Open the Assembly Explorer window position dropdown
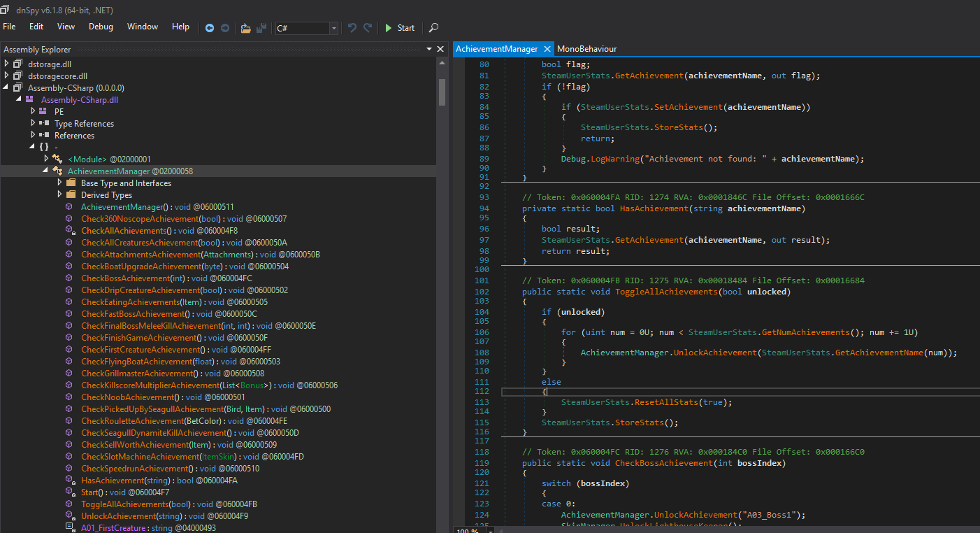This screenshot has width=980, height=533. click(429, 49)
